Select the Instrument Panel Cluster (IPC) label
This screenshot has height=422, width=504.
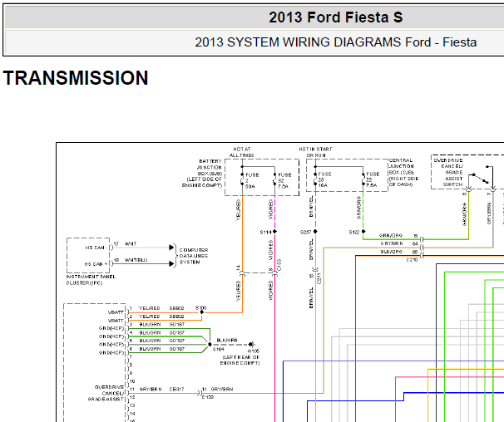click(x=91, y=280)
